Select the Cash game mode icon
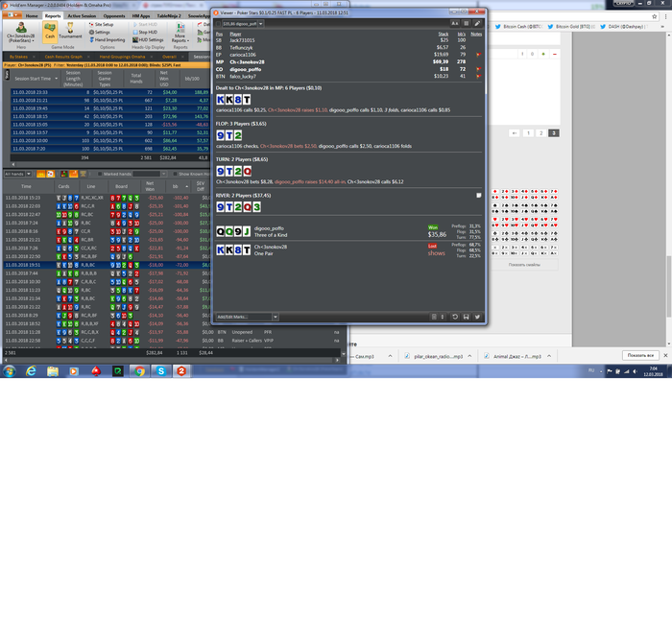 click(50, 31)
